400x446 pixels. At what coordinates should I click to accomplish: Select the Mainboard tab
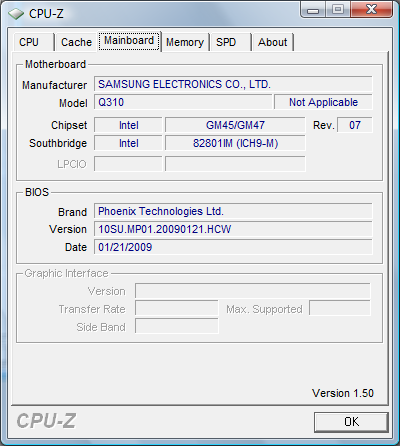point(129,41)
